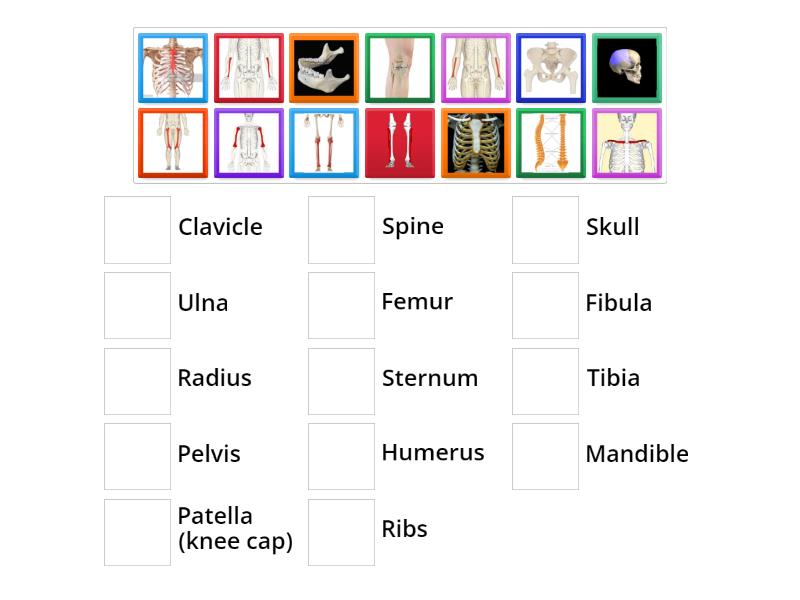This screenshot has height=600, width=800.
Task: Select the answer box beside Fibula
Action: 545,305
